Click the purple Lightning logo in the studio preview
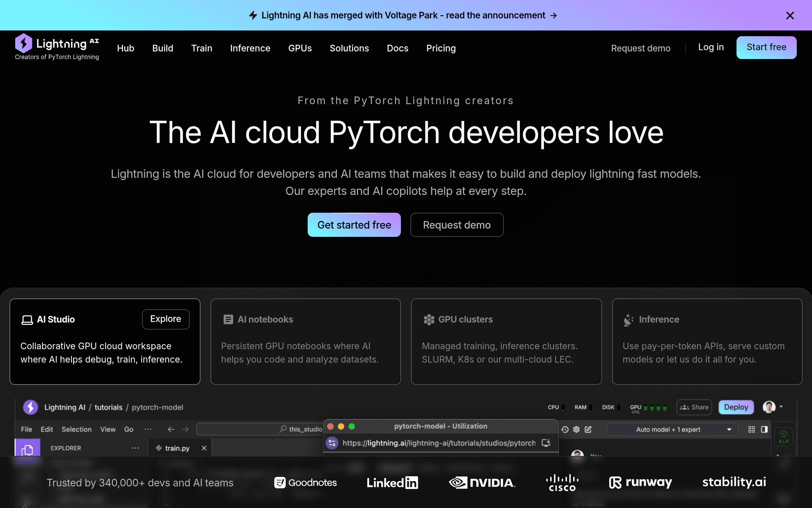The image size is (812, 508). click(x=30, y=407)
